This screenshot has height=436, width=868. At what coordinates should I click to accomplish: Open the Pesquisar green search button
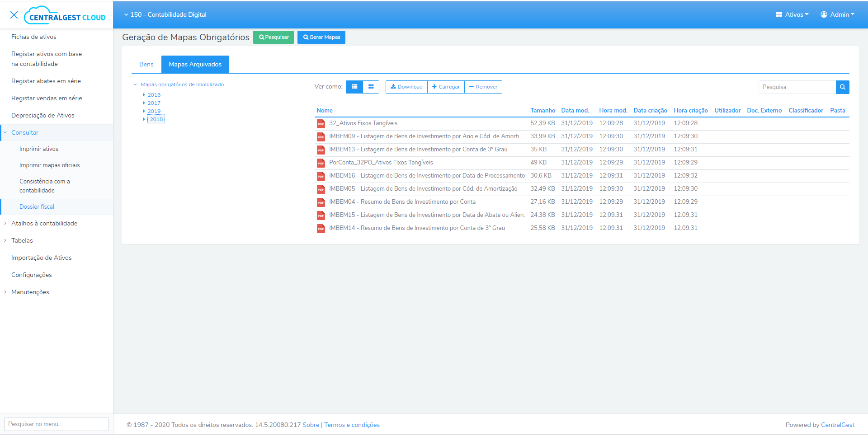[x=273, y=37]
